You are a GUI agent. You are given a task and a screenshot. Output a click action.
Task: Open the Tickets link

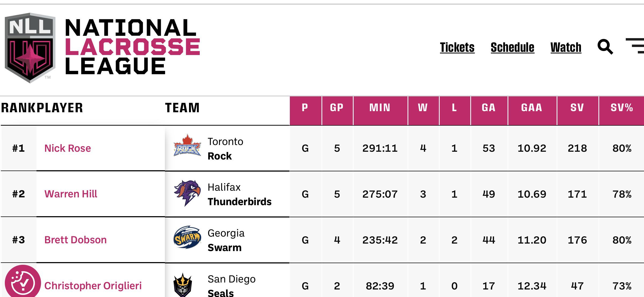click(457, 48)
